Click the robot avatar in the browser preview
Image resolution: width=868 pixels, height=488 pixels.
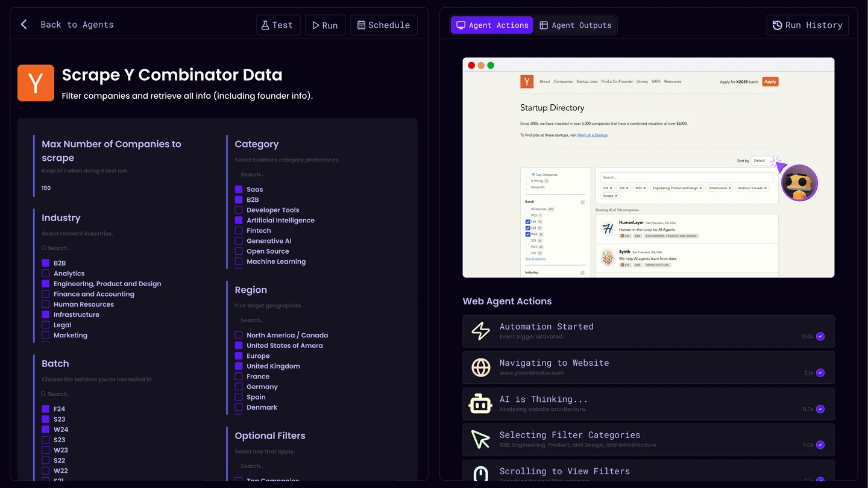tap(799, 183)
